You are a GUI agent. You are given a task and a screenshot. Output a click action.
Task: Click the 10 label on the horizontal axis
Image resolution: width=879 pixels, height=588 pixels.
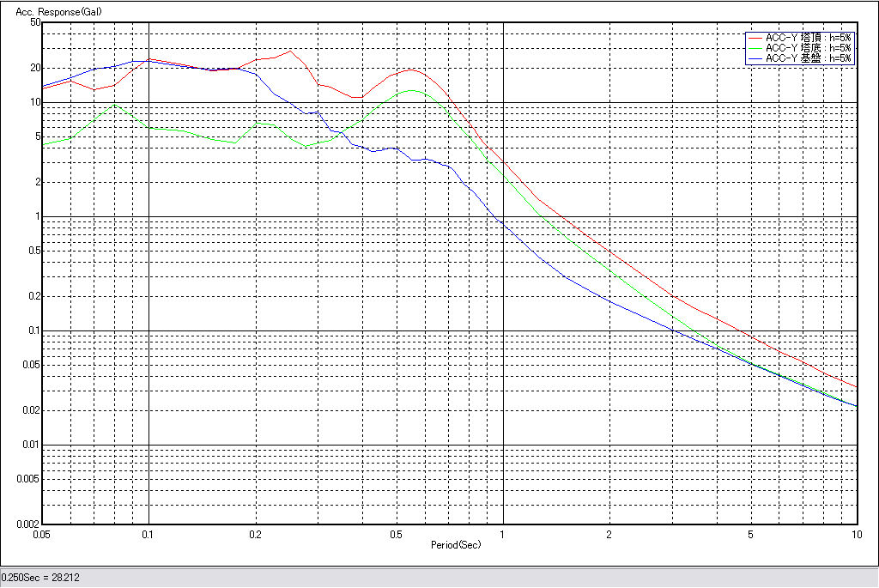(x=856, y=535)
